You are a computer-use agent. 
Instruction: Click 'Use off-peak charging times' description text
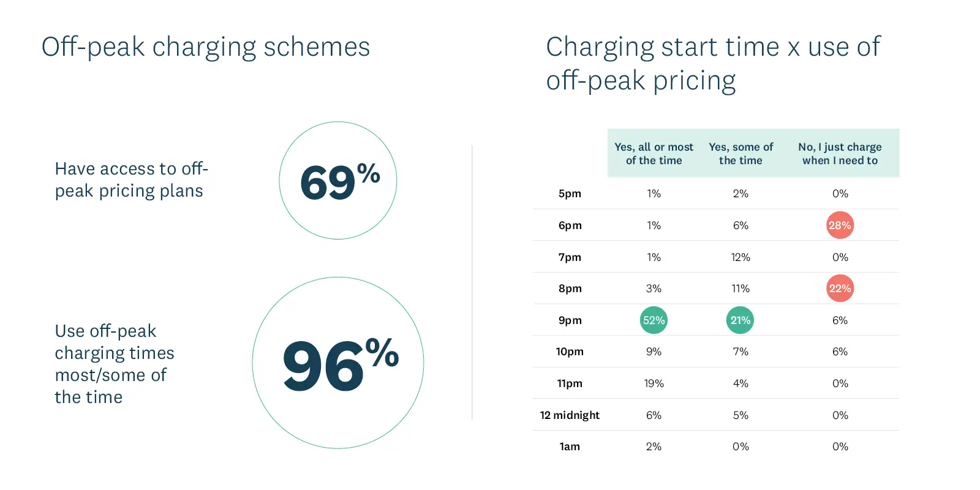[x=115, y=364]
